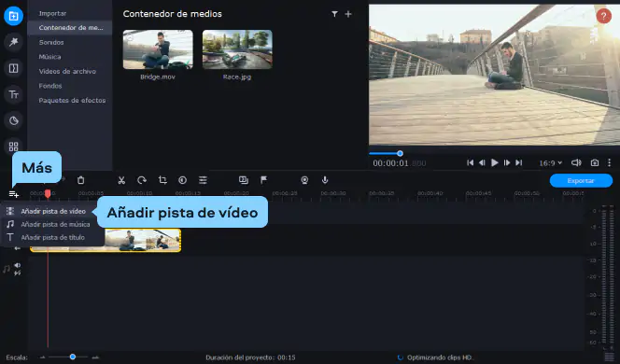Image resolution: width=620 pixels, height=364 pixels.
Task: Open the add track menu icon
Action: pyautogui.click(x=13, y=194)
